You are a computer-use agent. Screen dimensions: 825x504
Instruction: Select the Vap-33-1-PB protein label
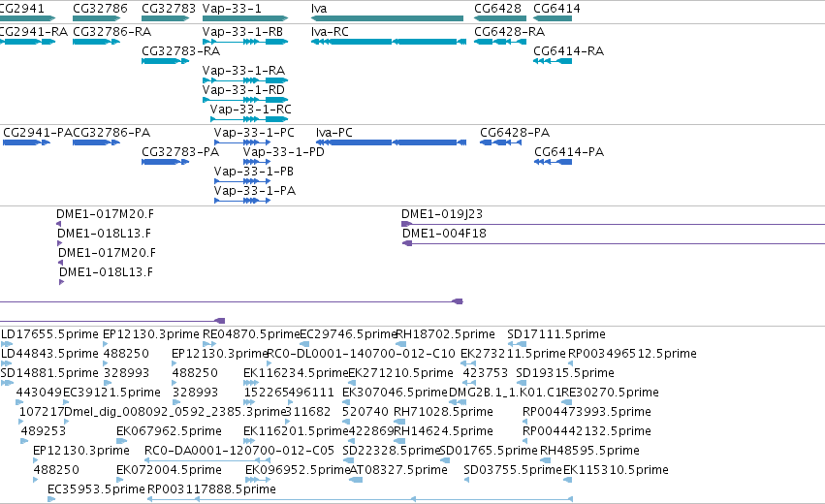pyautogui.click(x=254, y=172)
